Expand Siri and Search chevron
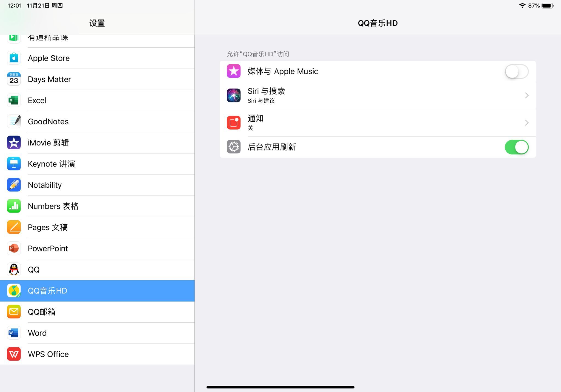561x392 pixels. tap(526, 95)
